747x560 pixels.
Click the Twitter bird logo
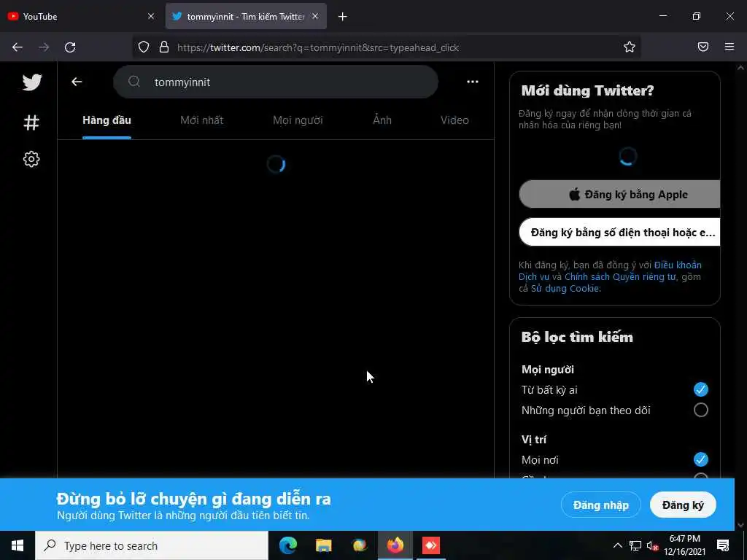pyautogui.click(x=32, y=82)
